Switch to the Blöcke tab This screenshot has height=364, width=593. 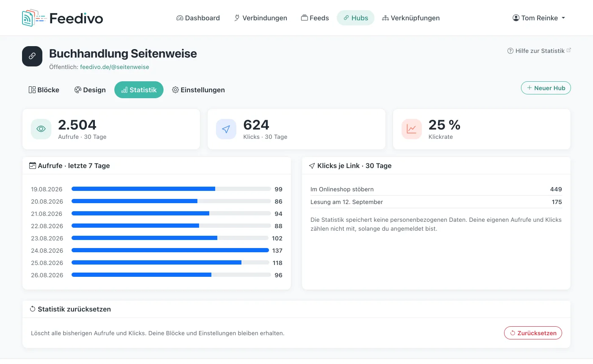tap(44, 90)
